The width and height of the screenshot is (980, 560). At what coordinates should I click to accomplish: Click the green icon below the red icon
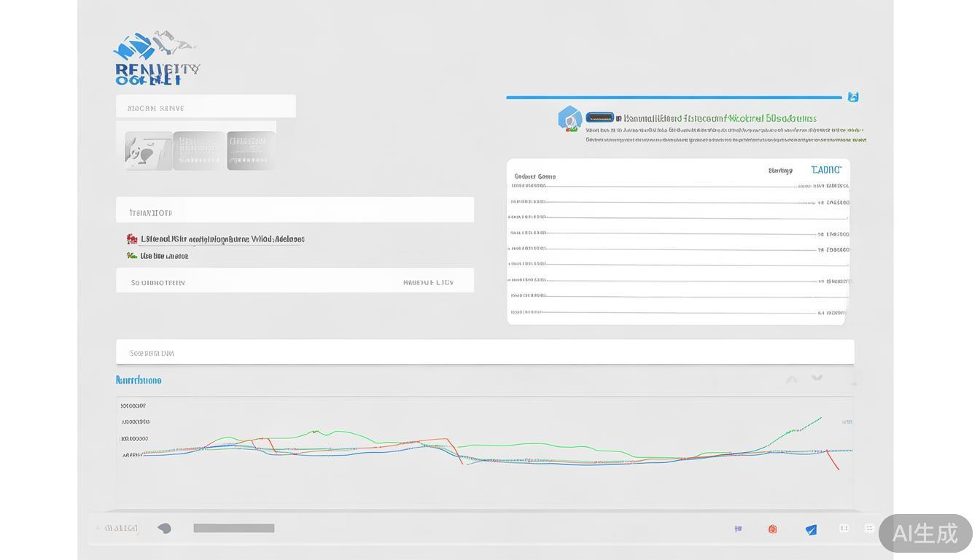132,256
